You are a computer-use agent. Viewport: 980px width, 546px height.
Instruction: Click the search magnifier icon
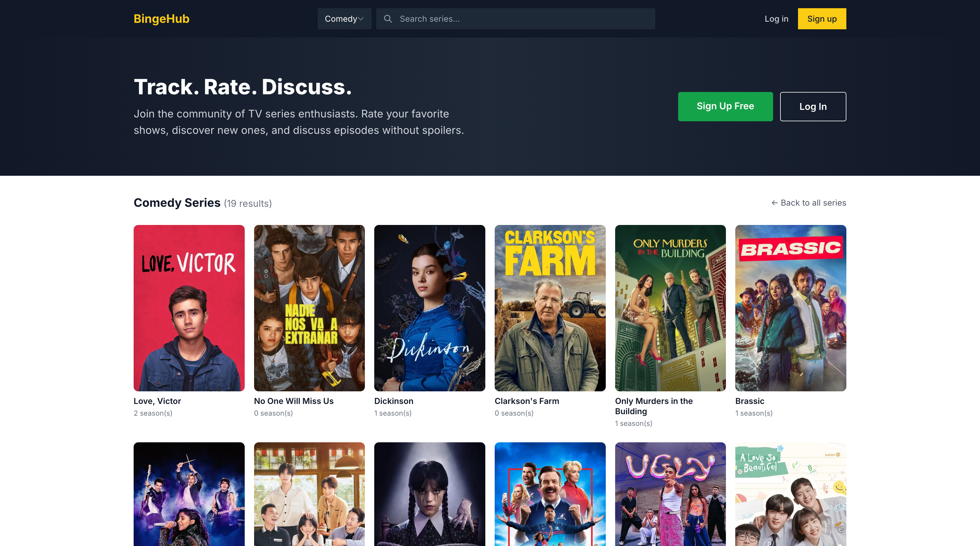click(x=388, y=19)
